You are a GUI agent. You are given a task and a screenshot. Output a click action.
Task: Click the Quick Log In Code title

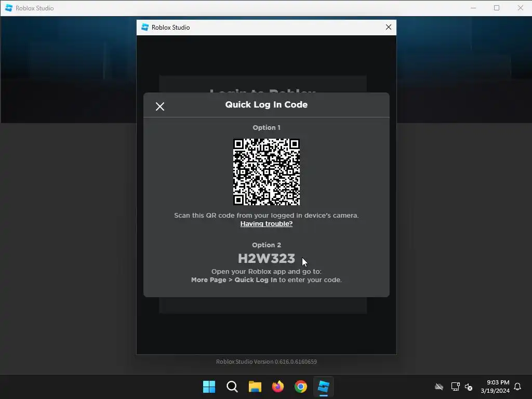pos(267,104)
